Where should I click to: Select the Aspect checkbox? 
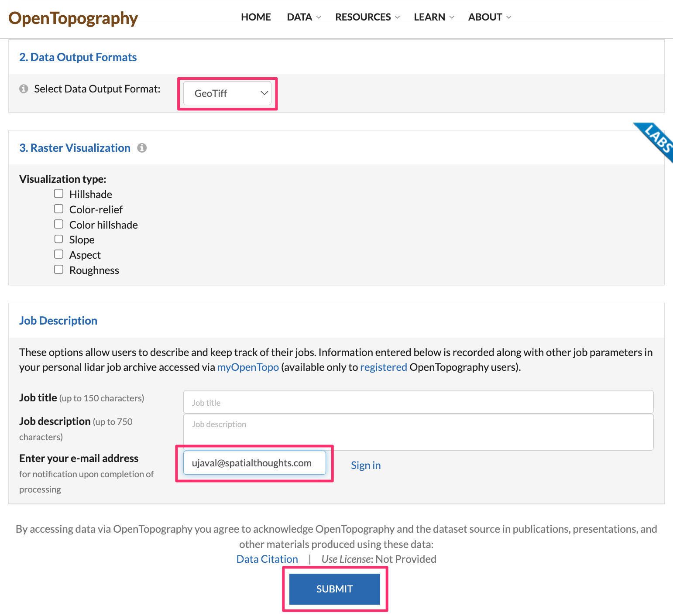point(59,254)
